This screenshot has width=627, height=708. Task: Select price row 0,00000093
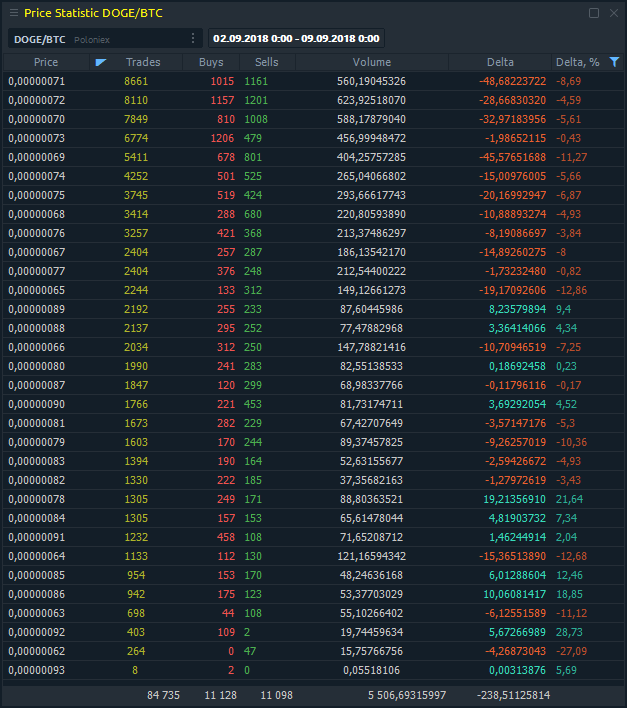(x=313, y=670)
